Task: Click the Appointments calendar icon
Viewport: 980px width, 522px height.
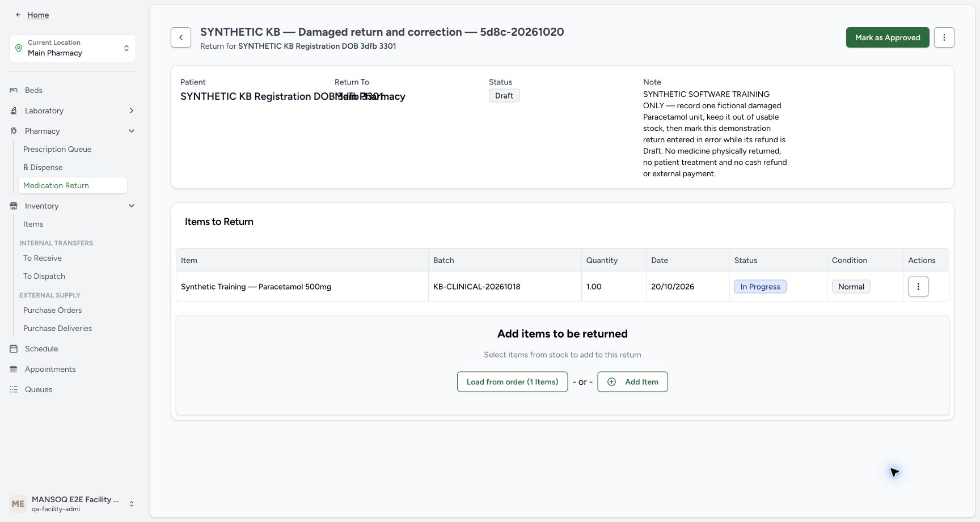Action: tap(14, 369)
